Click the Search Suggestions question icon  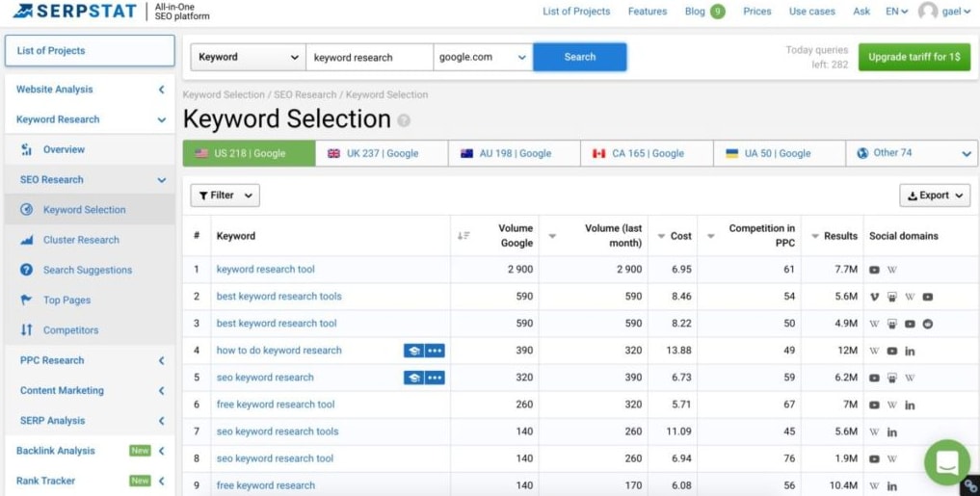click(27, 271)
